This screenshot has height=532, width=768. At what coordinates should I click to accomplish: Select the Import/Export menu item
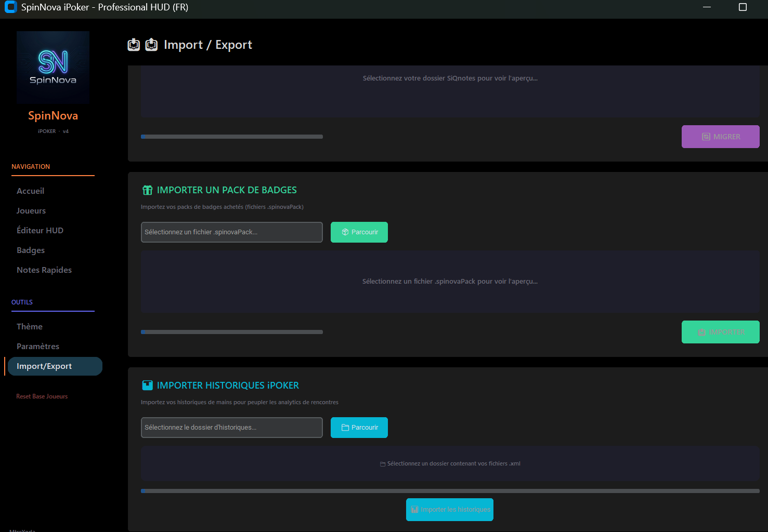point(55,366)
